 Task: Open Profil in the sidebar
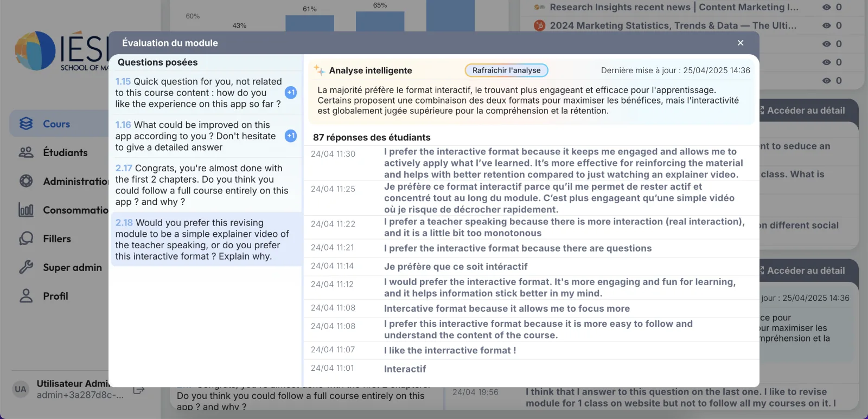point(59,296)
